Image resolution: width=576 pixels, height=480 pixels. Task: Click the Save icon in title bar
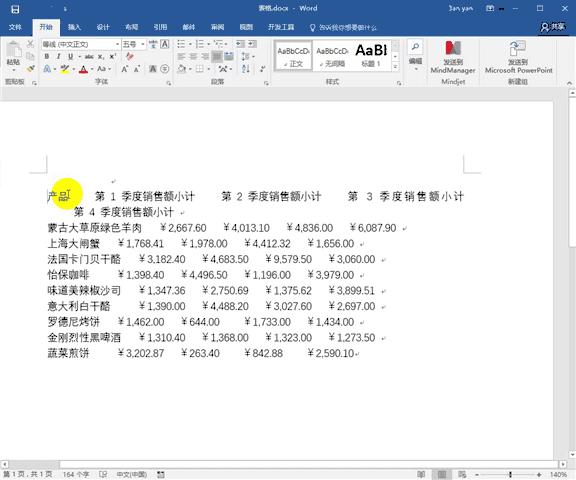pyautogui.click(x=15, y=9)
